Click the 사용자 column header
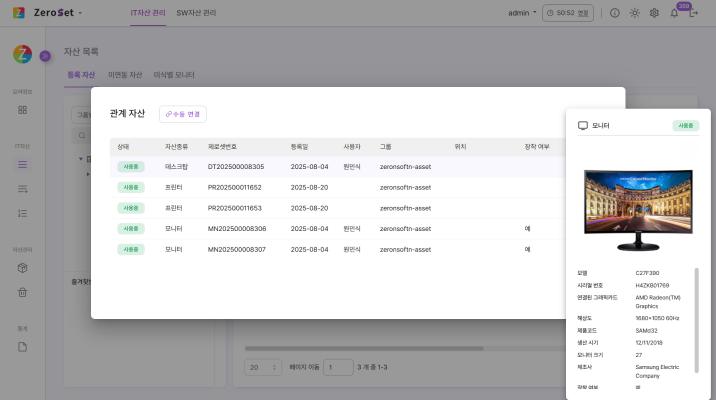716x400 pixels. coord(352,147)
